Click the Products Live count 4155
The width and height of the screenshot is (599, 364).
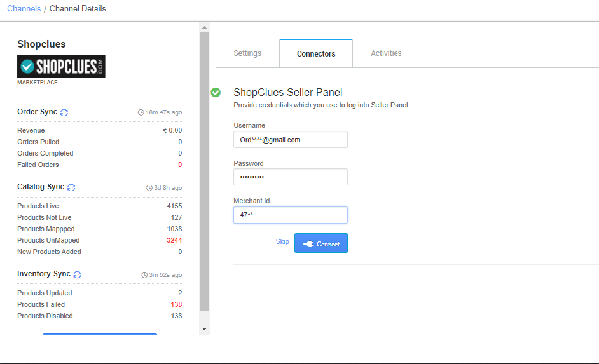[174, 206]
